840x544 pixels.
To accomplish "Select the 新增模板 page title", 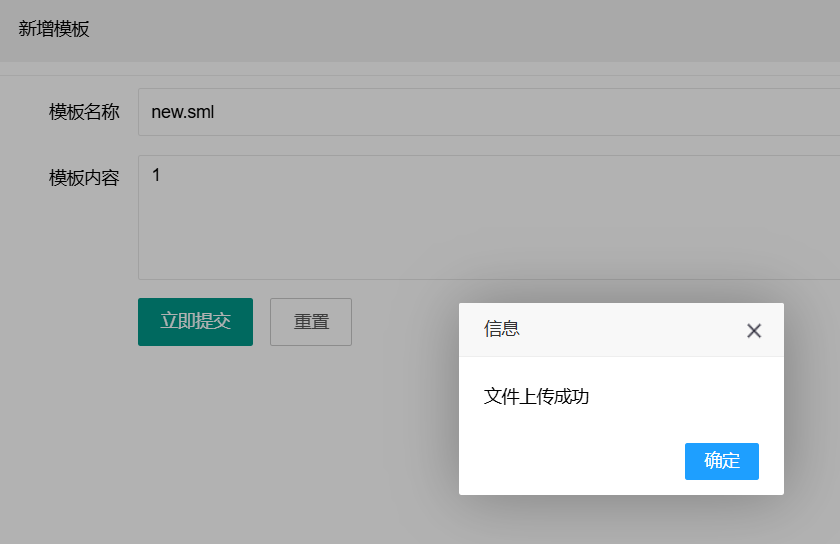I will point(54,29).
